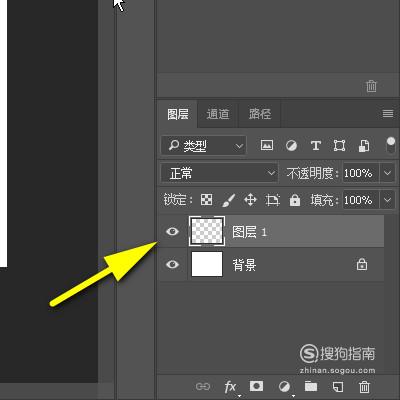The width and height of the screenshot is (400, 400).
Task: Add a layer mask
Action: [x=256, y=386]
